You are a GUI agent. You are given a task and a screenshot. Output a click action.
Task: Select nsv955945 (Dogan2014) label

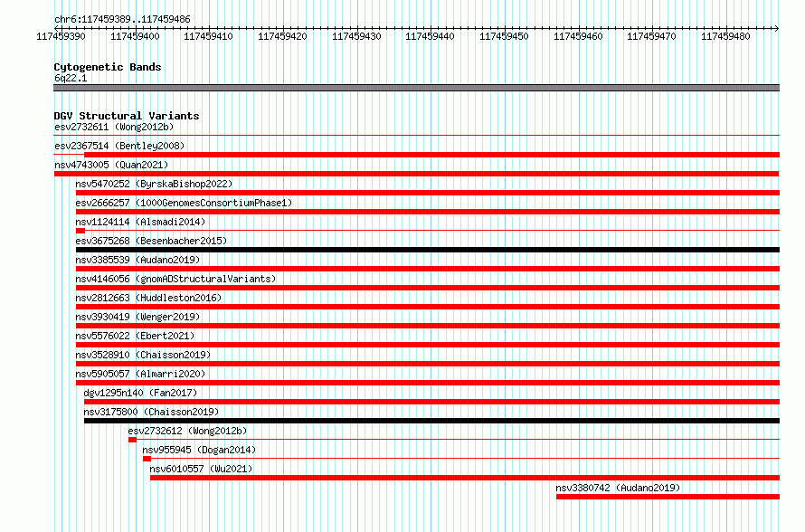tap(199, 450)
